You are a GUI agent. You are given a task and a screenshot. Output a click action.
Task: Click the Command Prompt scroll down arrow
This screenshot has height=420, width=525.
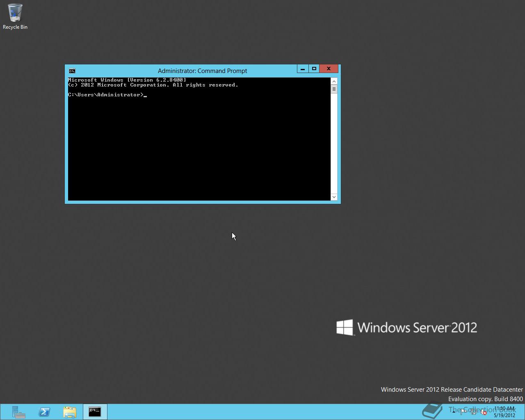tap(334, 197)
